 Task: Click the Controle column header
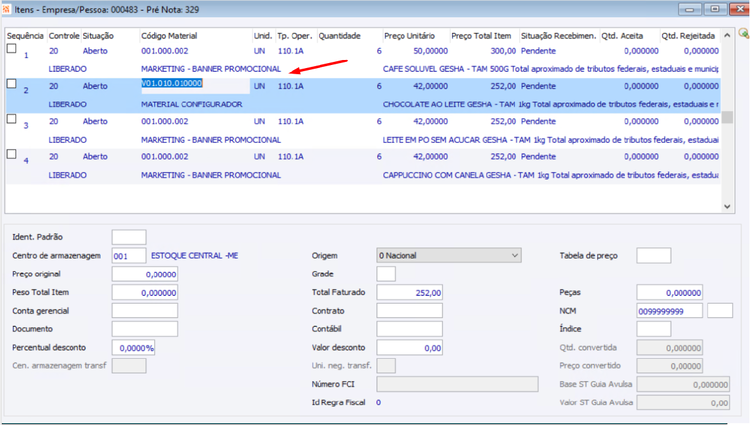click(x=64, y=36)
